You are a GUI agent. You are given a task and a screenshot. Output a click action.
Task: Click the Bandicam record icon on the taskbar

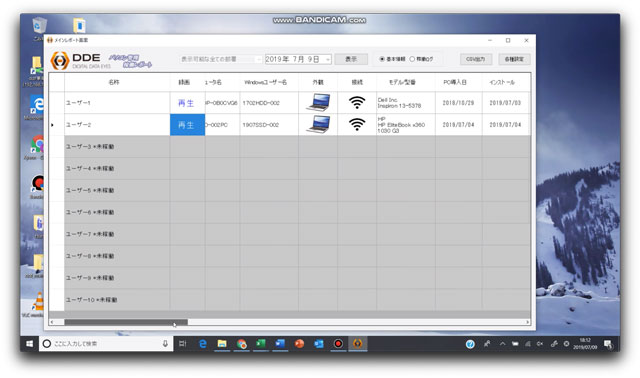pos(338,344)
